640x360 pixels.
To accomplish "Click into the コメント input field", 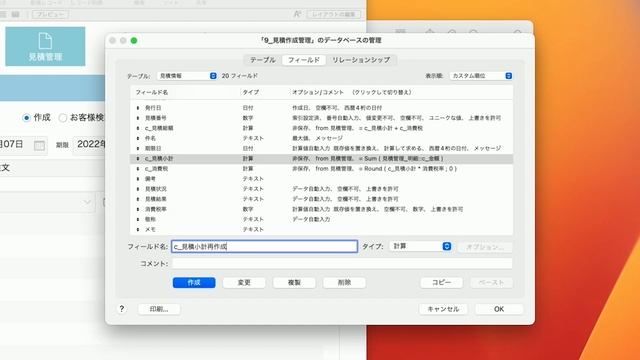I will (x=342, y=264).
